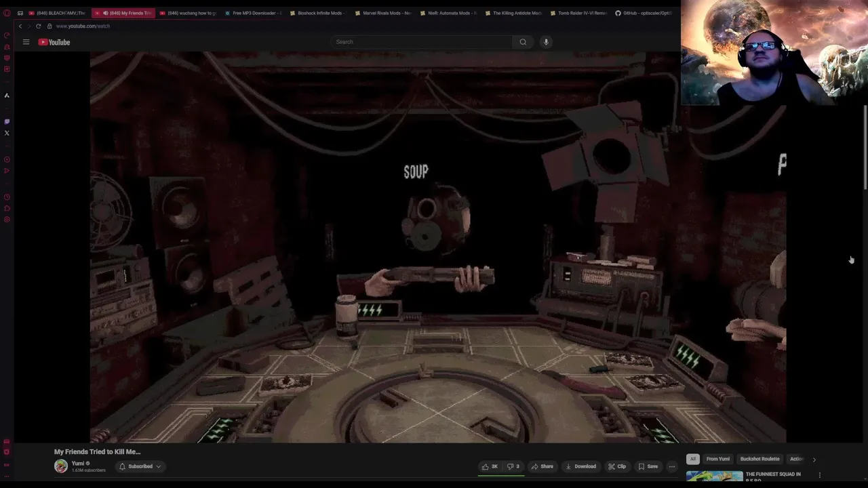Switch to The Killing Antidote Mods tab
Viewport: 868px width, 488px height.
(x=513, y=13)
